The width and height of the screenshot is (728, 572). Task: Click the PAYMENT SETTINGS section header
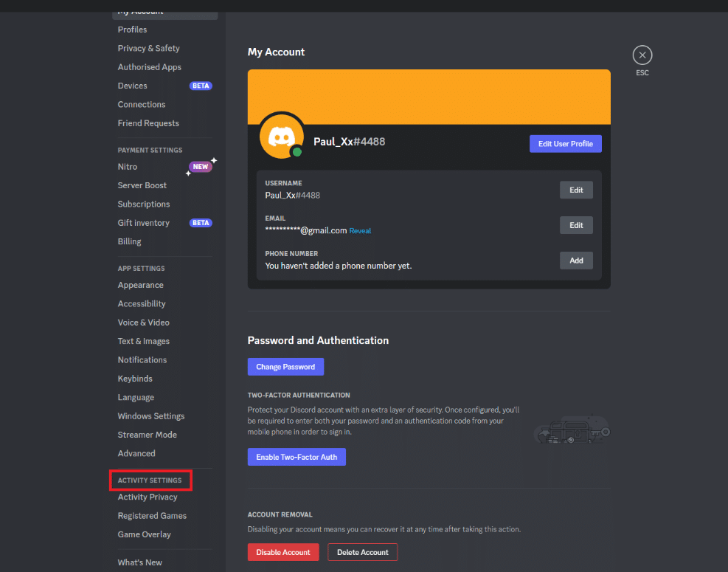pyautogui.click(x=150, y=150)
